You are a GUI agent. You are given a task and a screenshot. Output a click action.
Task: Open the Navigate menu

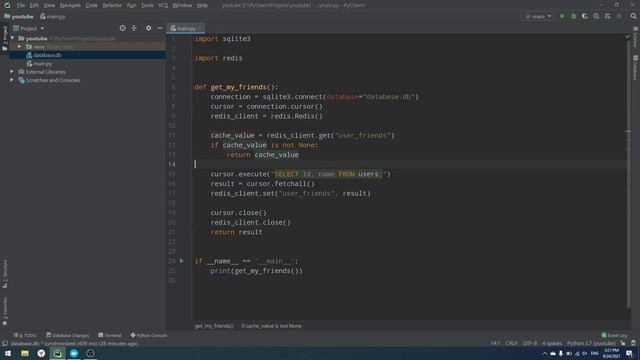point(70,5)
